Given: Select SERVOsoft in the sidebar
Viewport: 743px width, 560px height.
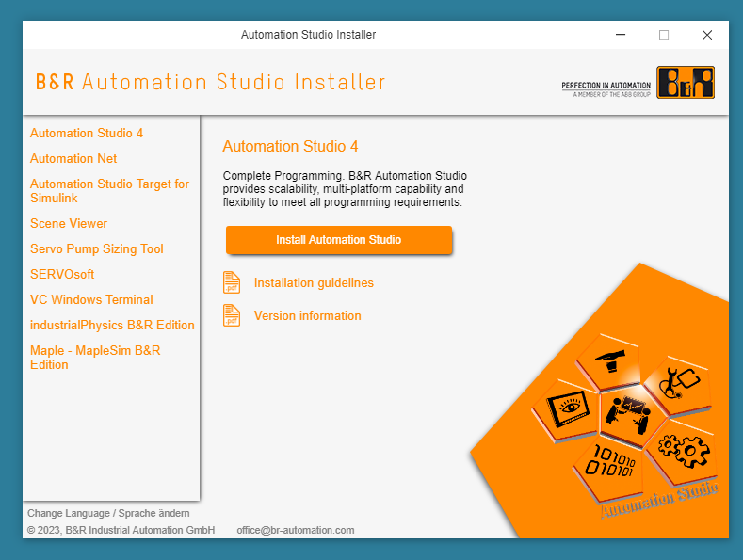Looking at the screenshot, I should point(62,274).
